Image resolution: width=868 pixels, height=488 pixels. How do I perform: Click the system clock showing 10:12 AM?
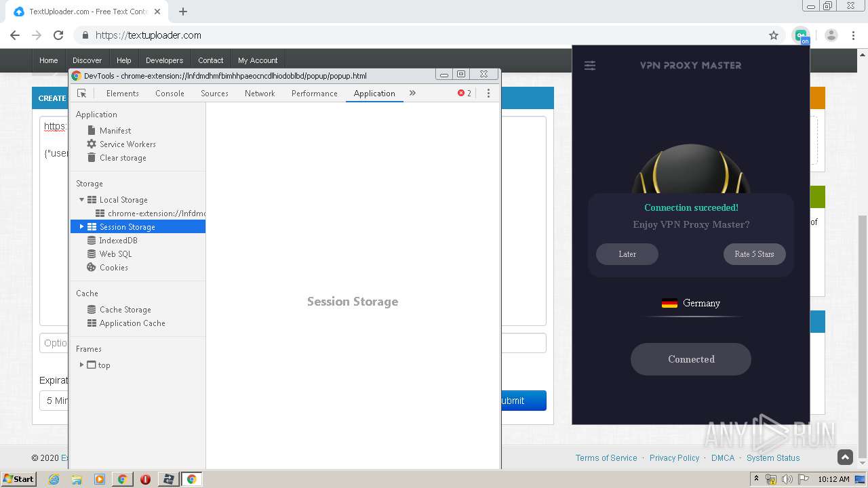point(833,479)
